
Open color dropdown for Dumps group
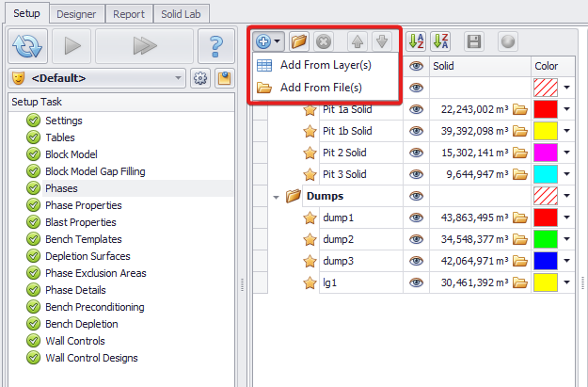[566, 196]
